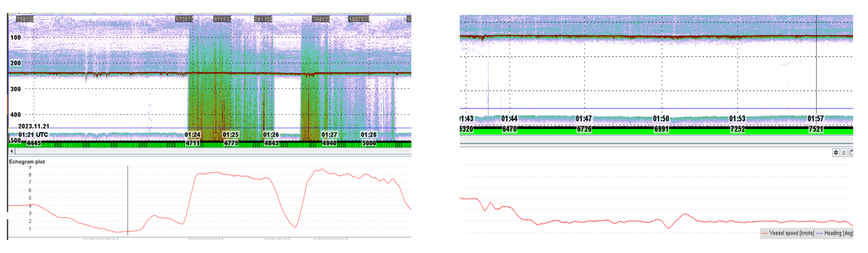Click the ping number 6991
Image resolution: width=868 pixels, height=253 pixels.
coord(662,129)
